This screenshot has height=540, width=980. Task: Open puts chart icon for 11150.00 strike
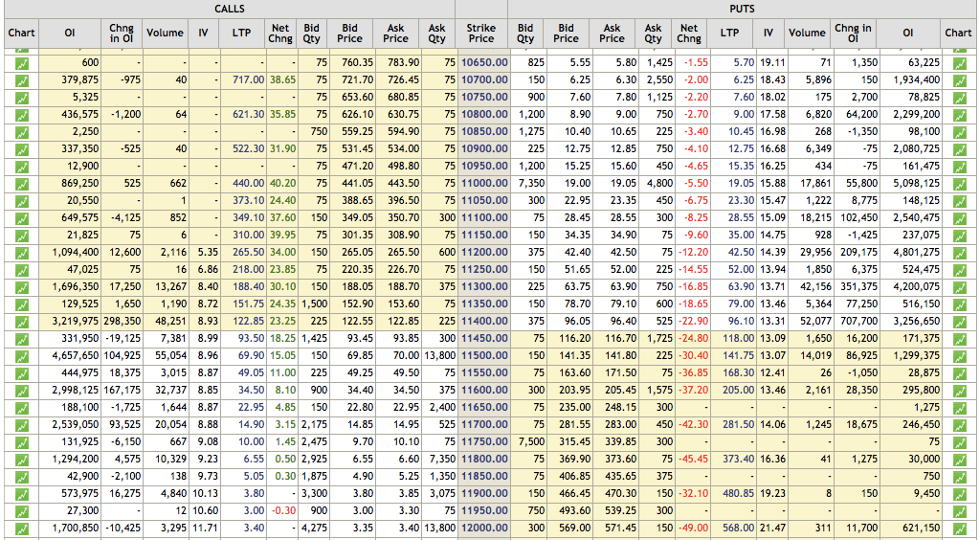(x=959, y=235)
